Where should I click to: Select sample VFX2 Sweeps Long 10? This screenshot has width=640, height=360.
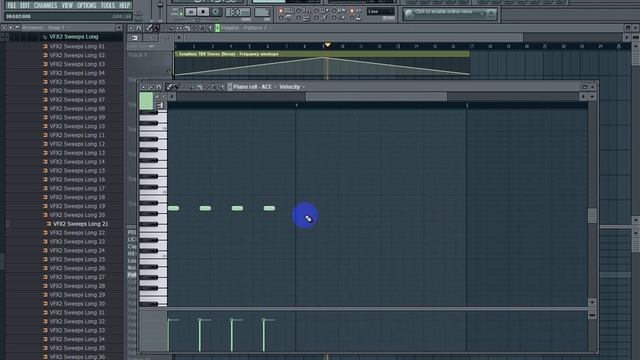77,126
